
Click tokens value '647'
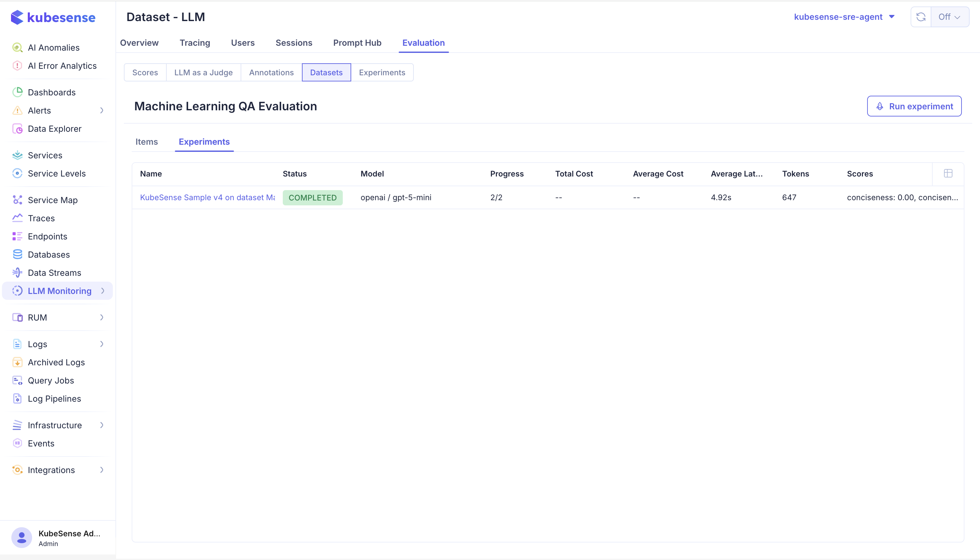coord(789,197)
